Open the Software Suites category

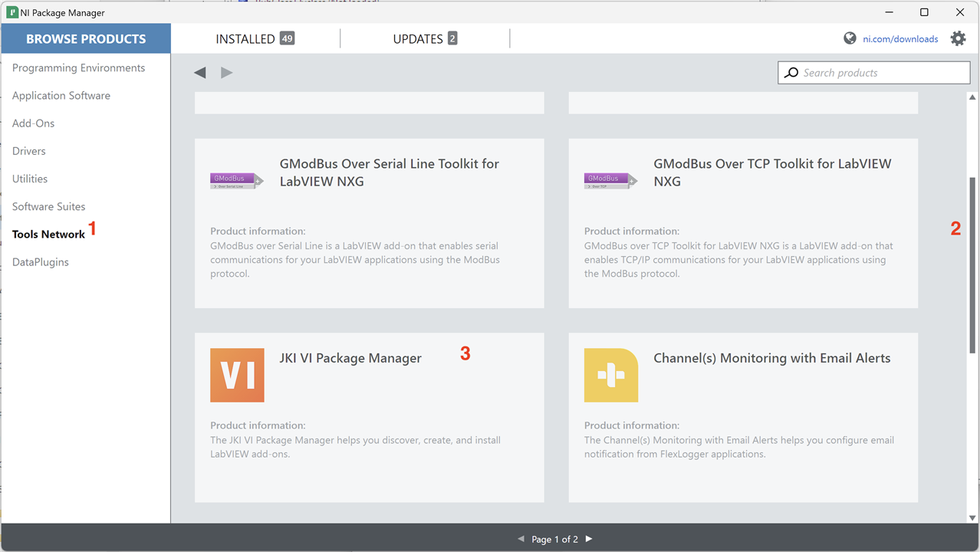[48, 206]
